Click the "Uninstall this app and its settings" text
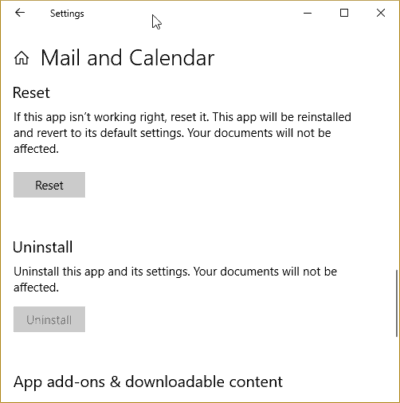Viewport: 400px width, 403px height. [x=175, y=279]
